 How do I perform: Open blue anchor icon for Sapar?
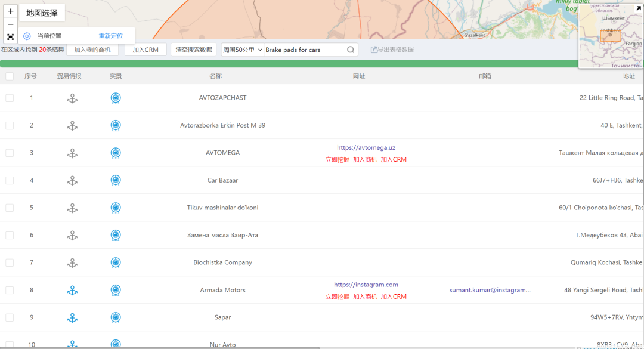pos(72,318)
